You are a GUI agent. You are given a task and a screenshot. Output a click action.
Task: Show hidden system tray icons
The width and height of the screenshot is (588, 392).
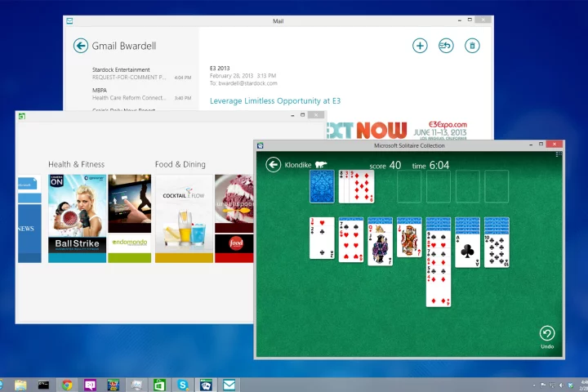(533, 385)
